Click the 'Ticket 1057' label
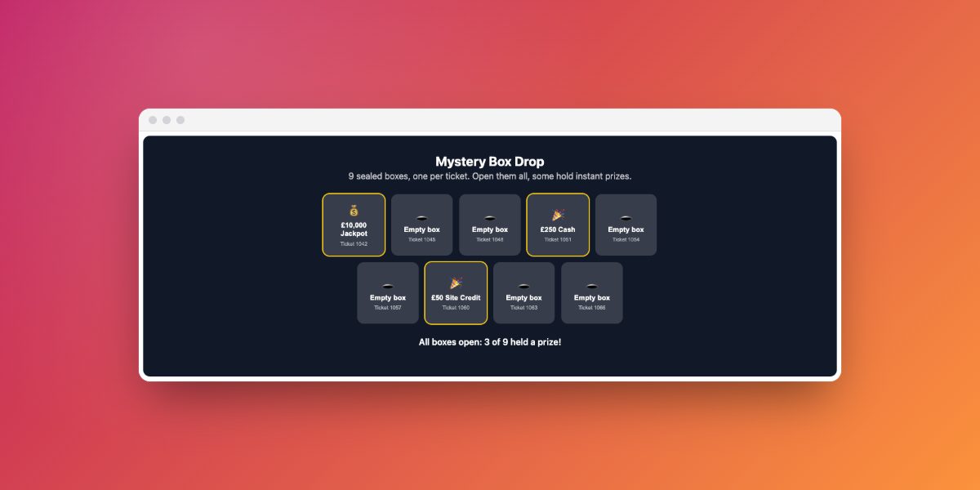Viewport: 980px width, 490px height. [388, 308]
